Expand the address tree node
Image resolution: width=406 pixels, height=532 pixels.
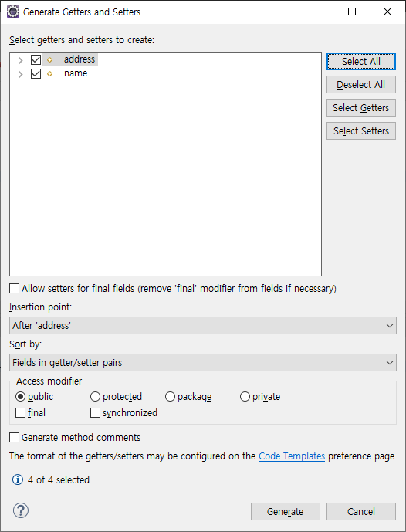pos(20,60)
